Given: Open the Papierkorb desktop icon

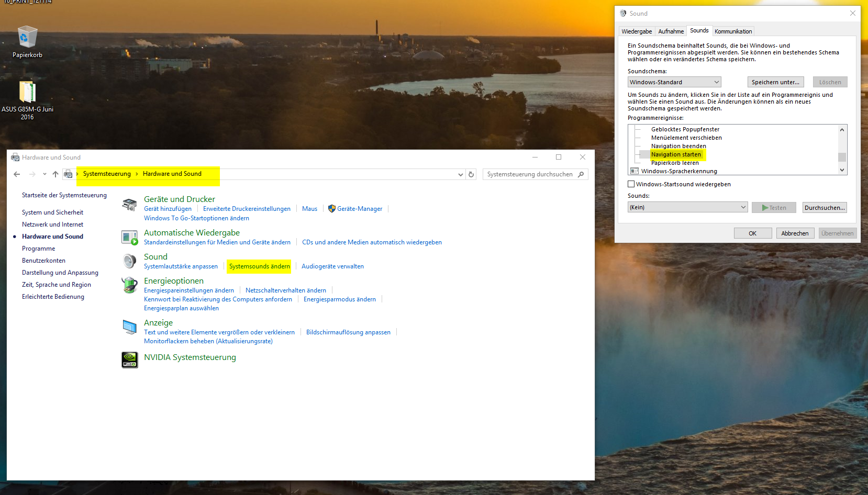Looking at the screenshot, I should point(27,37).
